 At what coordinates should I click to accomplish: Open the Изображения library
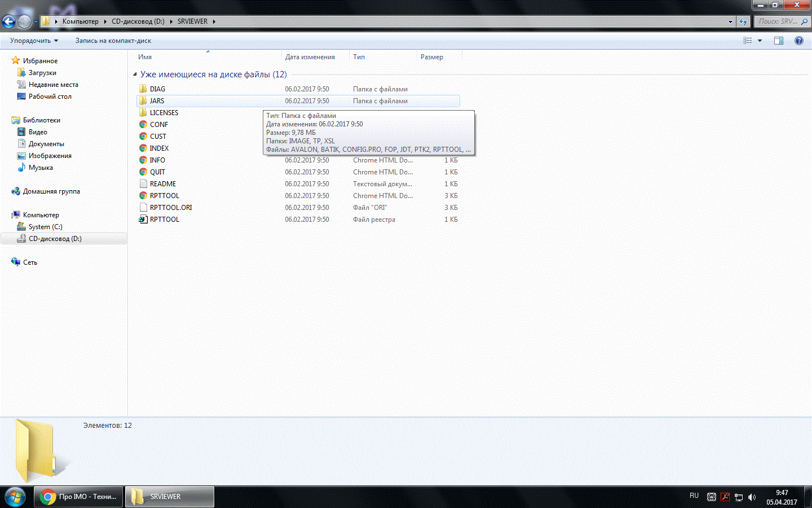(50, 156)
